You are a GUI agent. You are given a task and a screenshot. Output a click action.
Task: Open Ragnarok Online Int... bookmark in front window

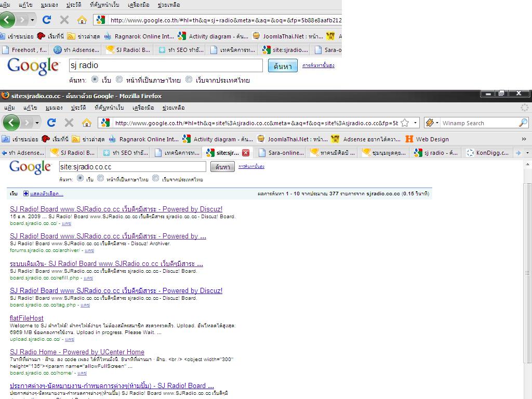click(x=144, y=139)
